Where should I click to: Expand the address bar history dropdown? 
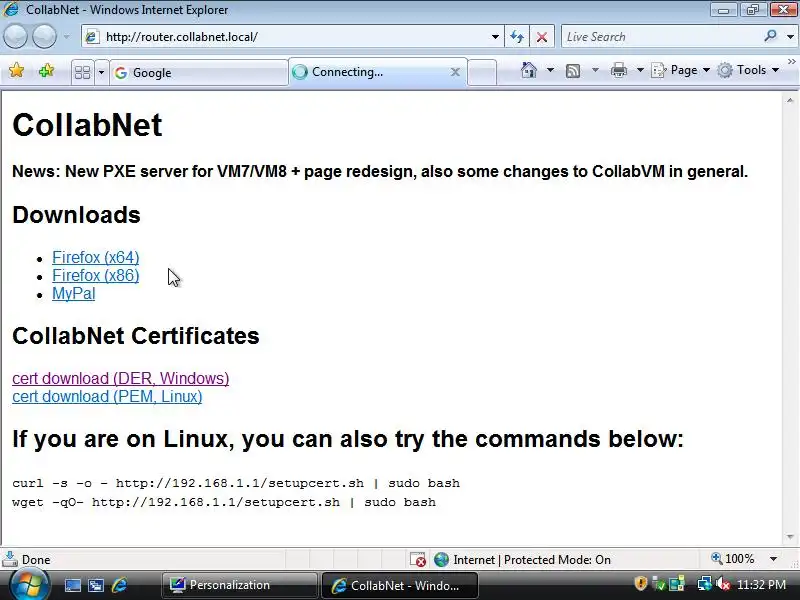click(x=495, y=37)
